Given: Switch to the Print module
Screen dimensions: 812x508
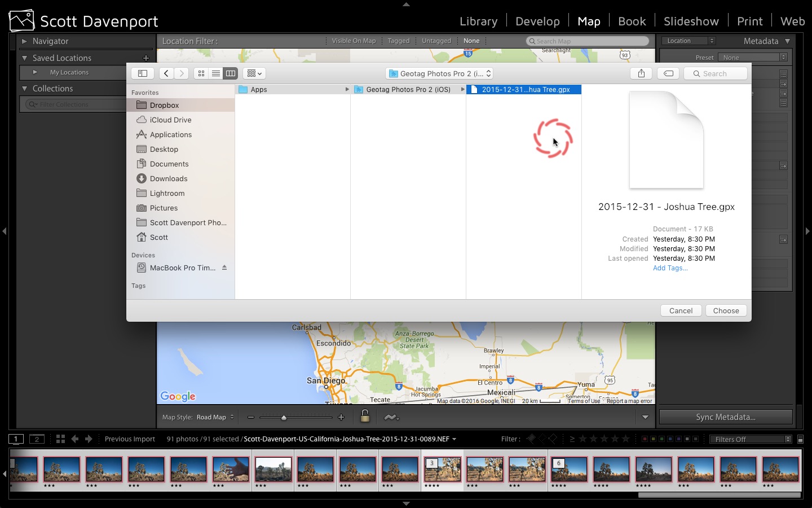Looking at the screenshot, I should coord(749,21).
